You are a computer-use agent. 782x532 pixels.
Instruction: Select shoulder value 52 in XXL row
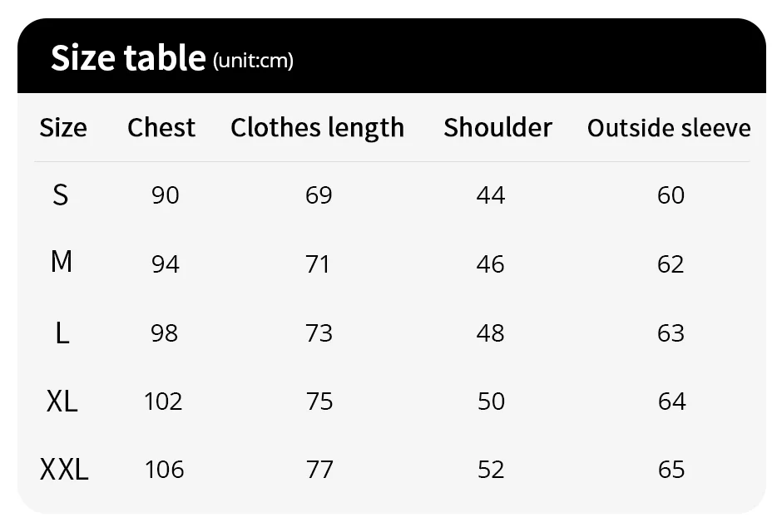(x=491, y=469)
